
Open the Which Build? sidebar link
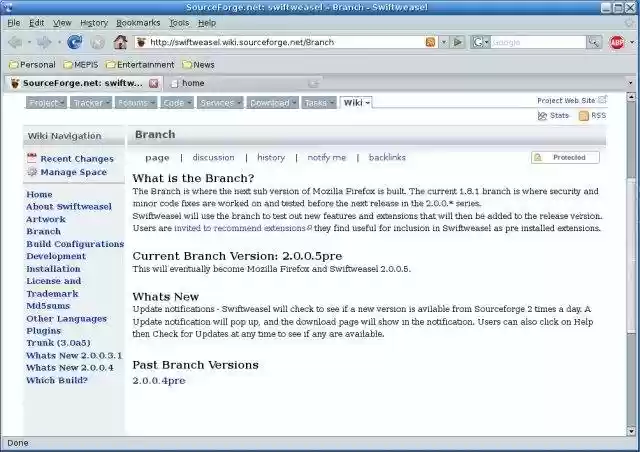point(57,380)
